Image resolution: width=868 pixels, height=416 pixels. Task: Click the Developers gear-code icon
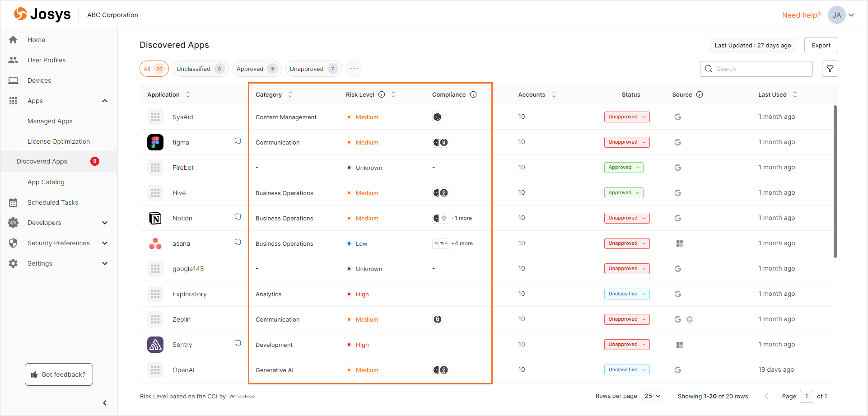coord(13,223)
